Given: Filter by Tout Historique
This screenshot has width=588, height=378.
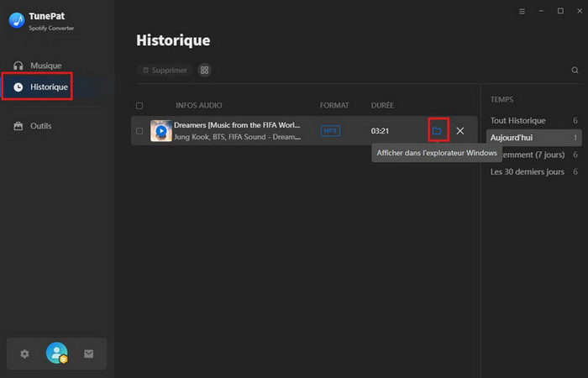Looking at the screenshot, I should (517, 121).
